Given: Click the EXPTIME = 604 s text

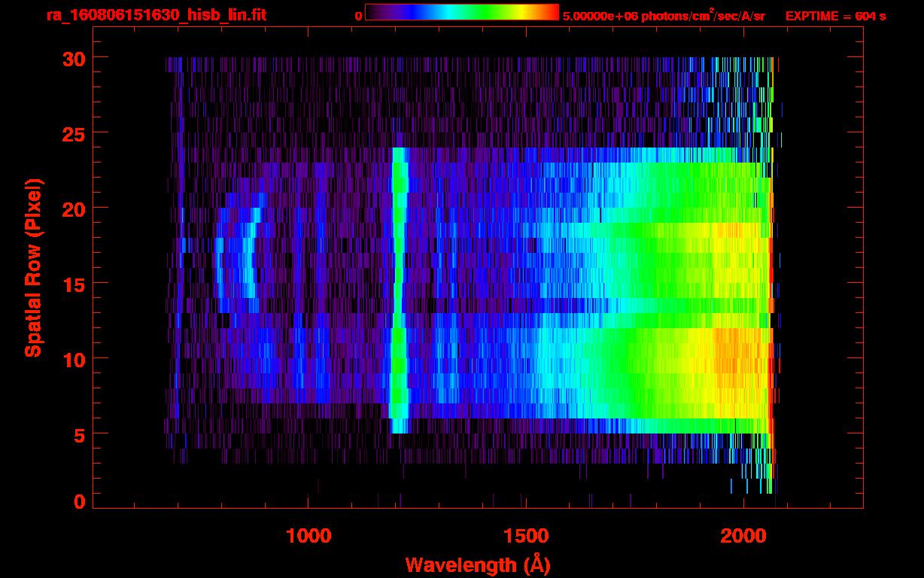Looking at the screenshot, I should point(835,16).
